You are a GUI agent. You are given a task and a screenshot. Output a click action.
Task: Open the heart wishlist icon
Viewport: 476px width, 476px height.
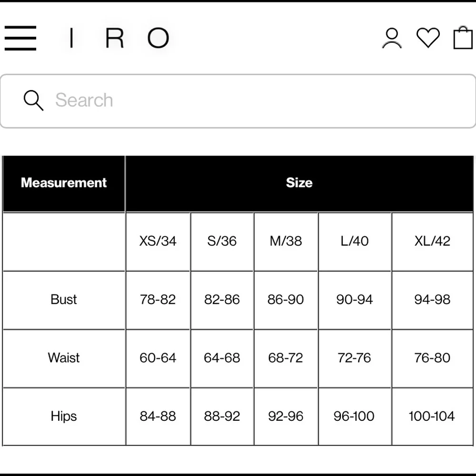coord(428,38)
